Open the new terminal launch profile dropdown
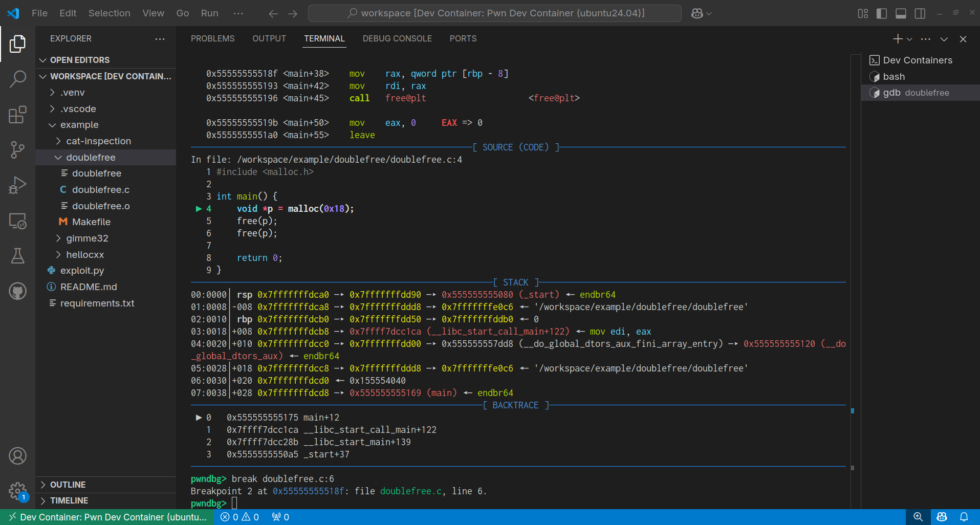 (909, 39)
